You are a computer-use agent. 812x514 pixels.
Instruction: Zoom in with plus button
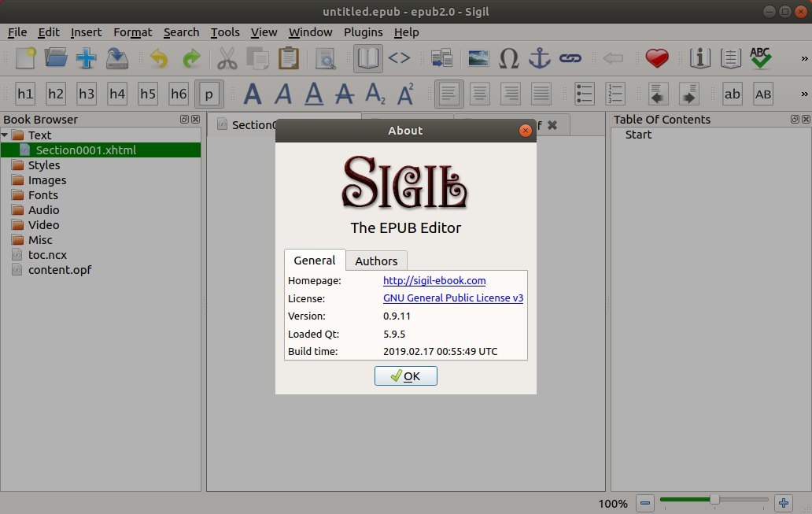(784, 503)
